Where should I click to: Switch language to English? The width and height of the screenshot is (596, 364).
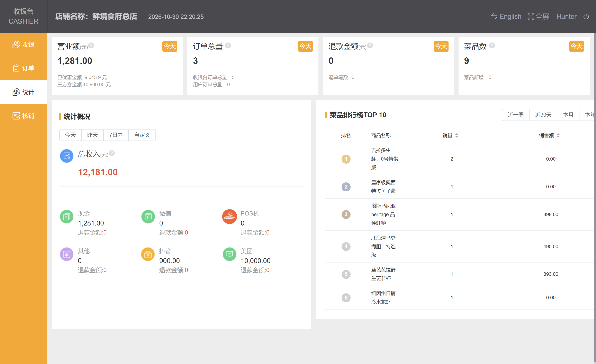(506, 16)
